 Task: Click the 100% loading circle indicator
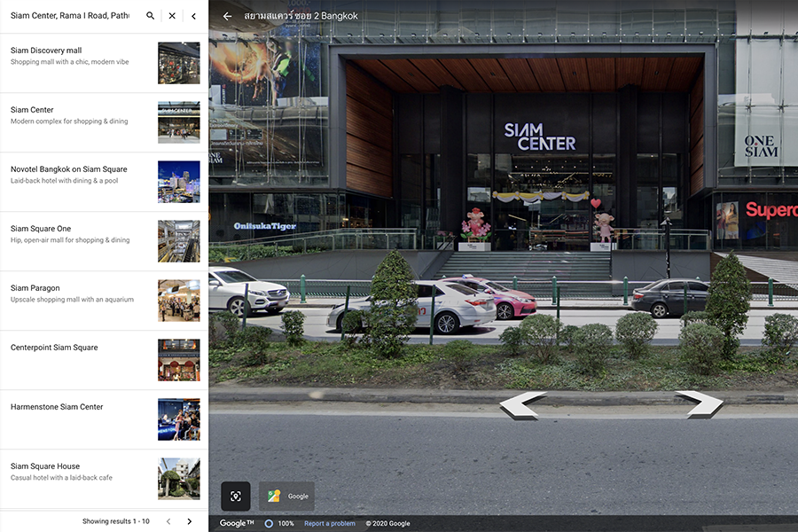click(270, 523)
